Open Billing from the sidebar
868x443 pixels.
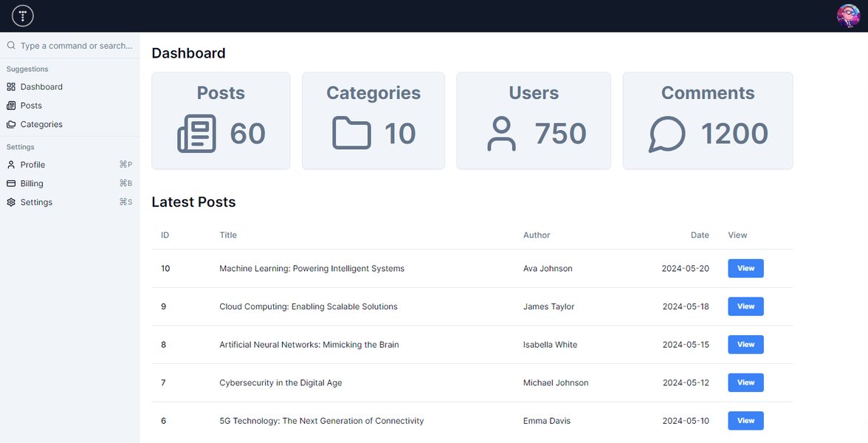pyautogui.click(x=69, y=184)
